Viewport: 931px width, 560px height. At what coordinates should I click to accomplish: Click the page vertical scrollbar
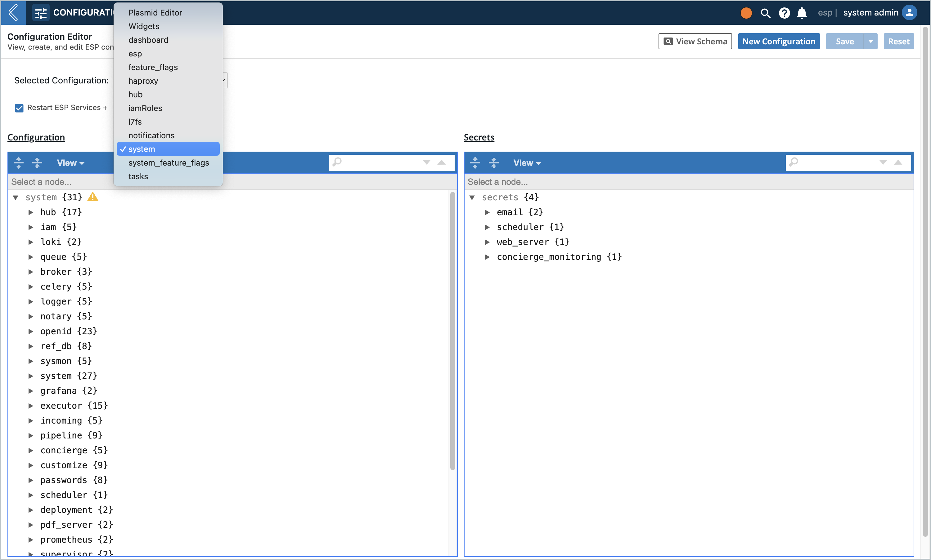point(925,281)
